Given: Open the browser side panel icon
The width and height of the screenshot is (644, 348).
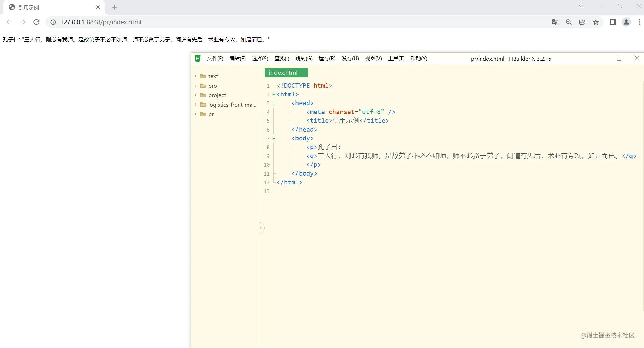Looking at the screenshot, I should click(x=613, y=22).
